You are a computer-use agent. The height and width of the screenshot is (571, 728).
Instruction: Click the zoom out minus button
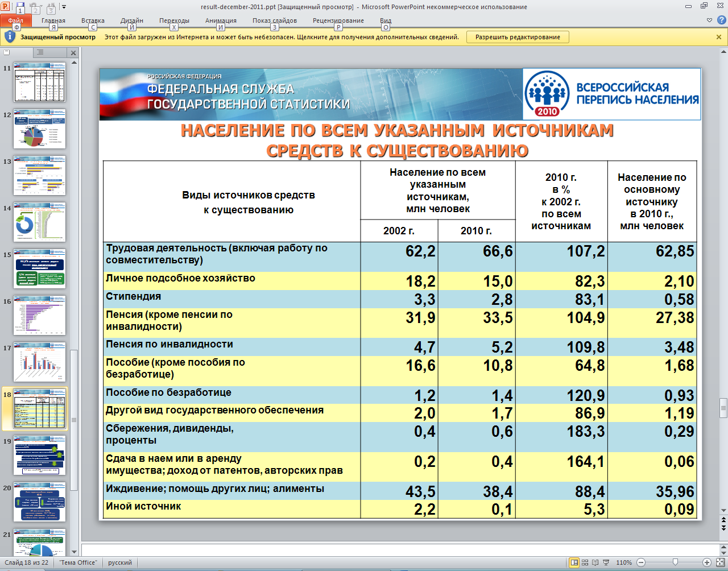[641, 562]
